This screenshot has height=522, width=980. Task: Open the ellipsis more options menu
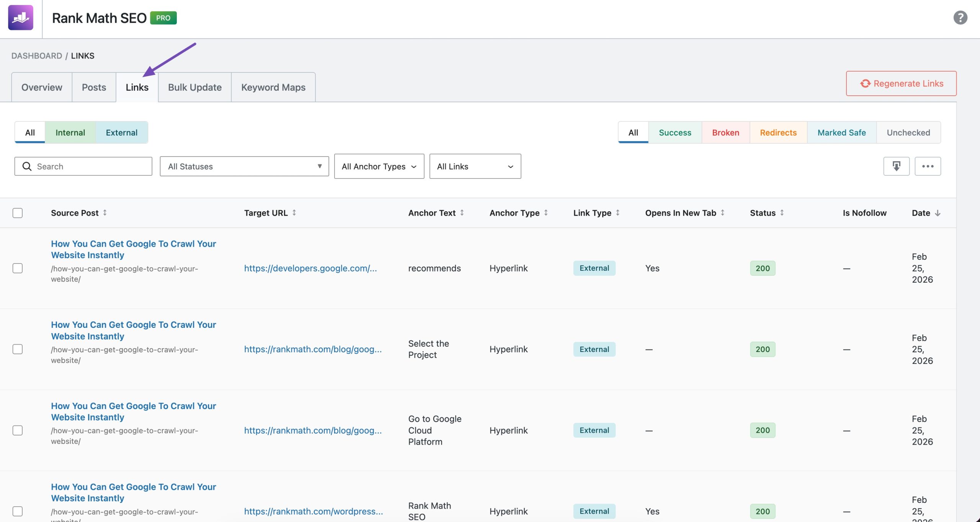[928, 166]
